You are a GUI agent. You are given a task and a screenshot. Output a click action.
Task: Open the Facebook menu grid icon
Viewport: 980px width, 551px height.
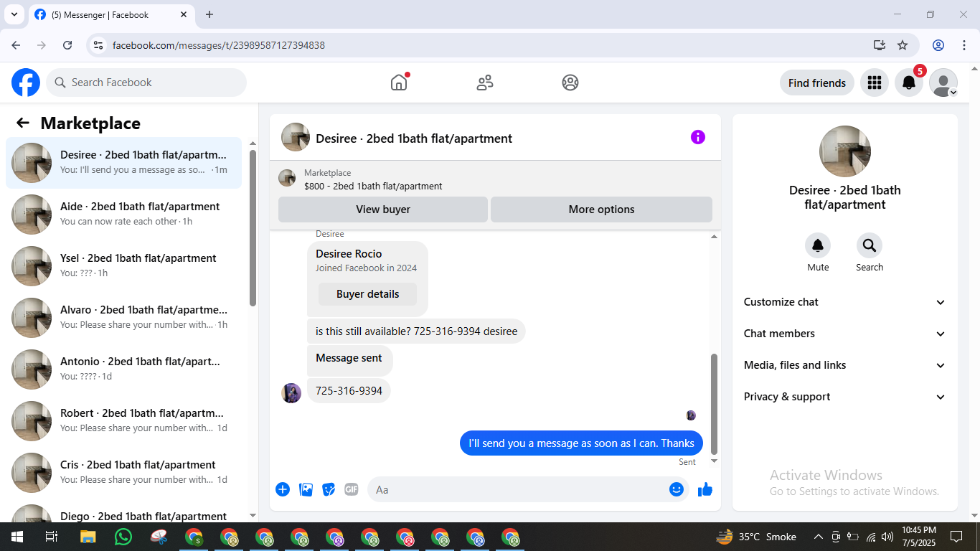(874, 83)
